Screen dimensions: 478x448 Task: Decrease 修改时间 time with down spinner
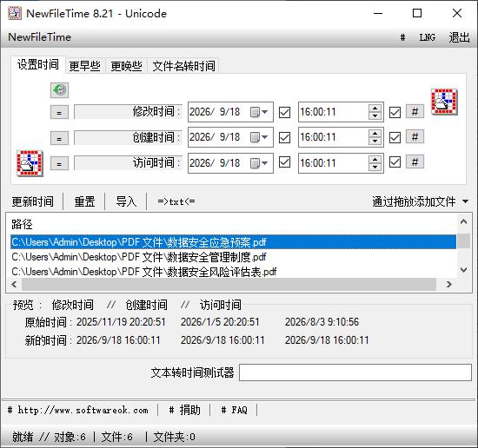click(x=375, y=116)
